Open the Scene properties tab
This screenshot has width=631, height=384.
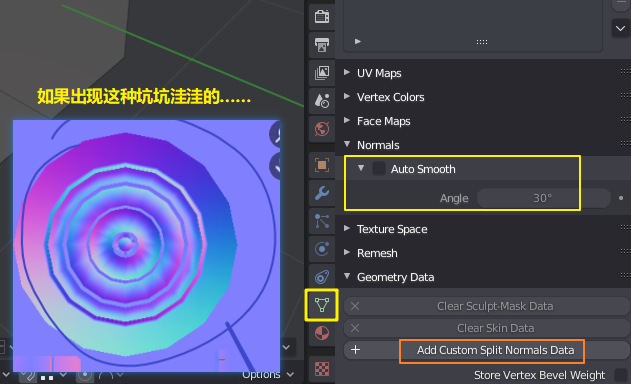(322, 101)
